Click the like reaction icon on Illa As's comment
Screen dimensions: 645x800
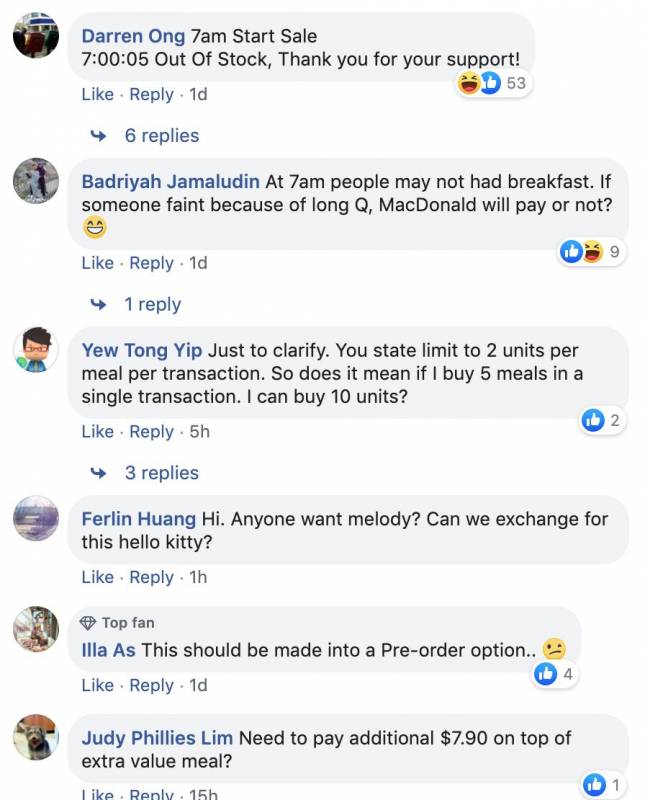pos(546,674)
